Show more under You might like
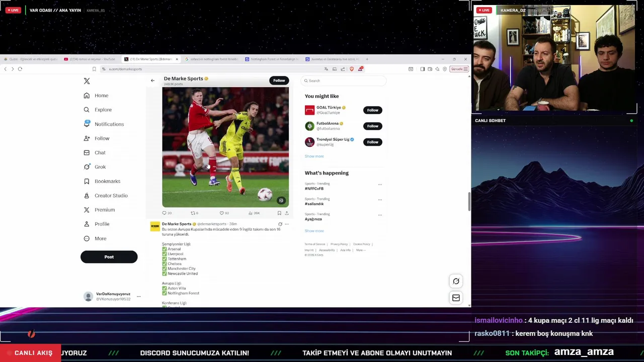The height and width of the screenshot is (362, 644). [x=314, y=156]
